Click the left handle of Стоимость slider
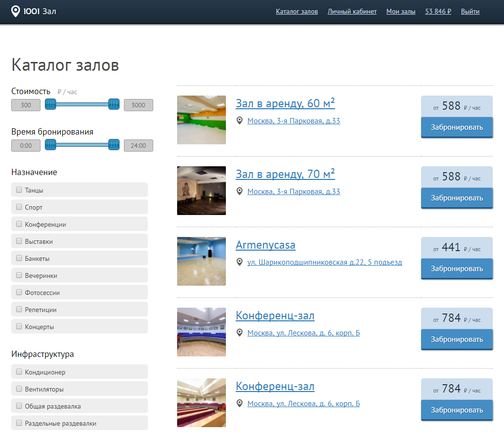504x432 pixels. coord(50,104)
